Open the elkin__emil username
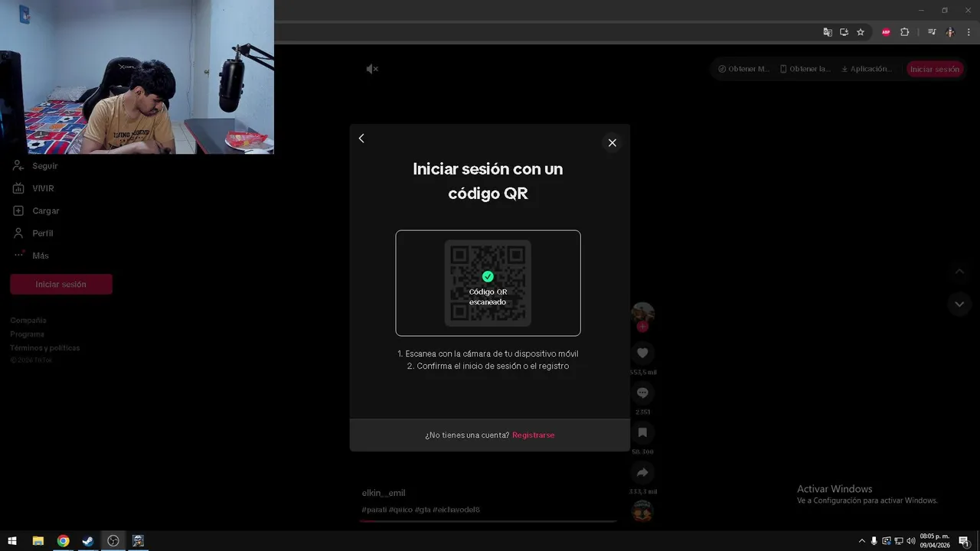The height and width of the screenshot is (551, 980). [x=384, y=493]
